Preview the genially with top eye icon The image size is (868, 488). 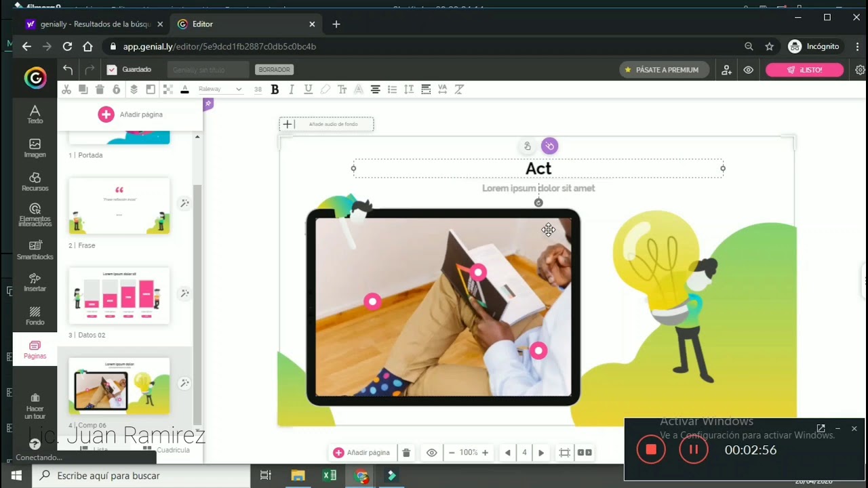tap(749, 70)
